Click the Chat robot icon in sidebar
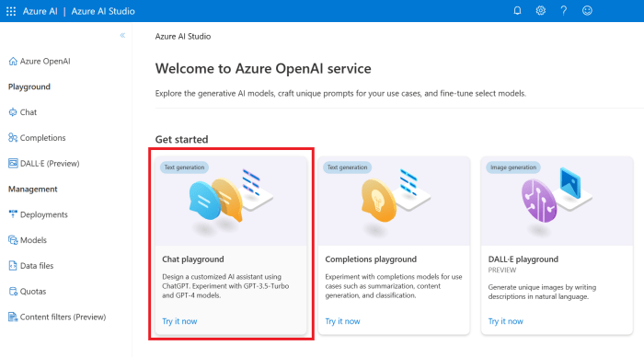644x357 pixels. pyautogui.click(x=13, y=112)
